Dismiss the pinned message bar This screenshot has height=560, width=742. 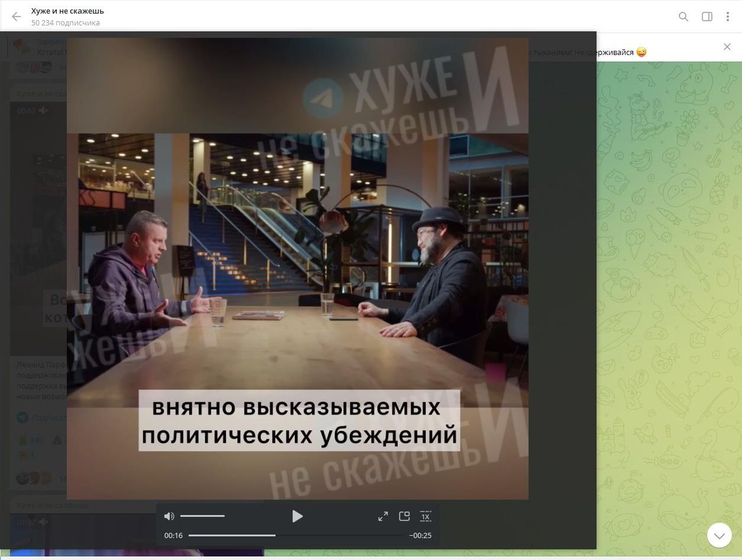(727, 47)
